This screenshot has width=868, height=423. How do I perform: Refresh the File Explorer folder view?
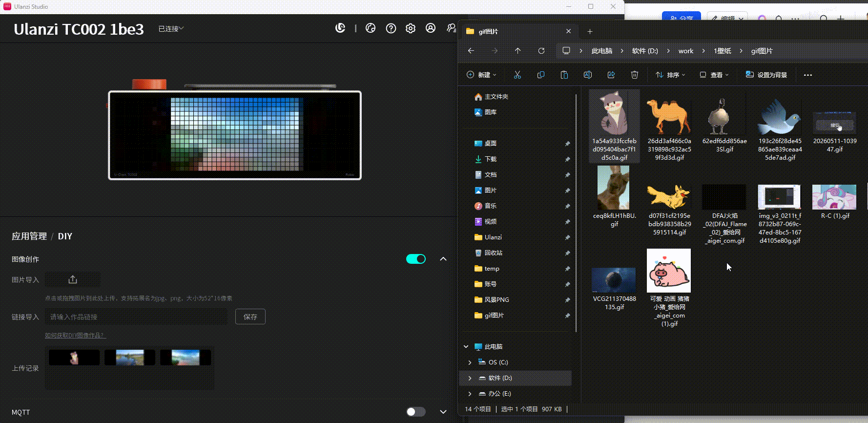(x=541, y=51)
